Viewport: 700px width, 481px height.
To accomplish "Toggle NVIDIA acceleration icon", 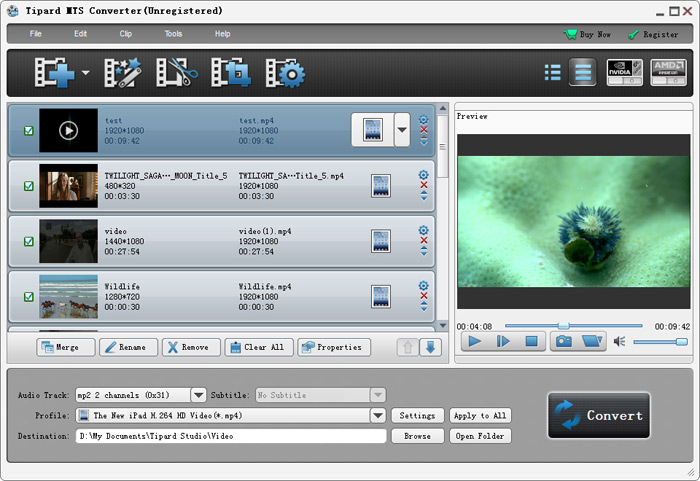I will 625,72.
